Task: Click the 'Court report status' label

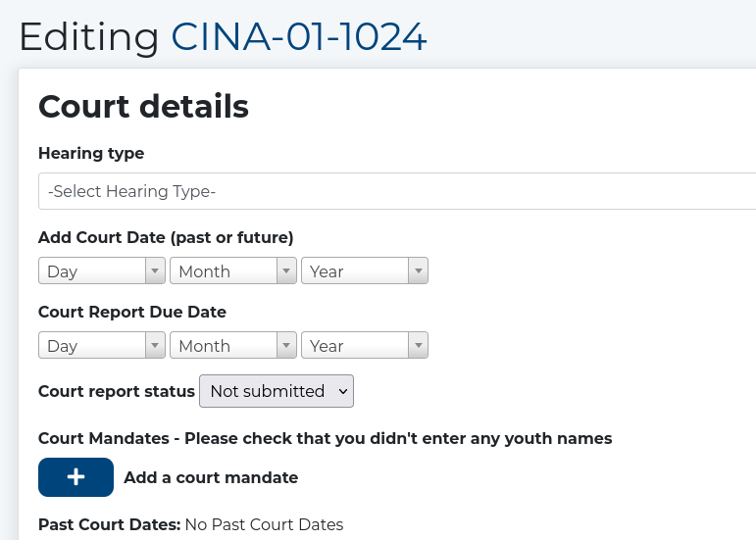Action: tap(117, 391)
